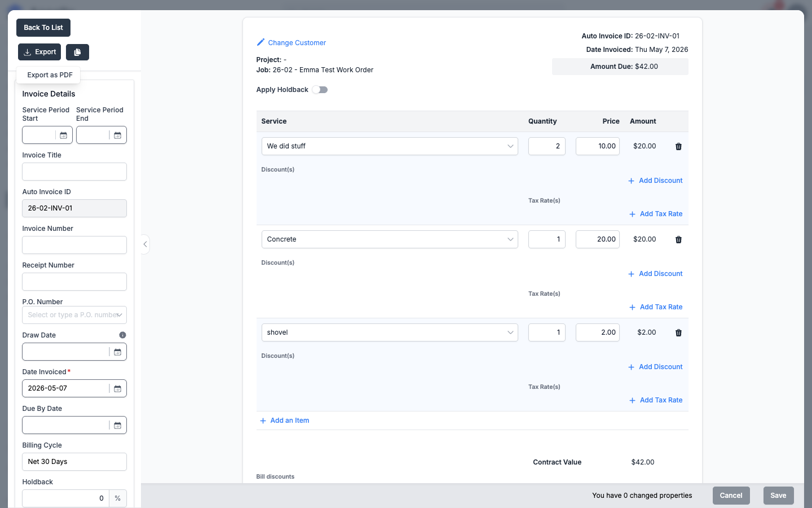This screenshot has height=508, width=812.
Task: Add Discount to 'We did stuff' item
Action: (655, 181)
